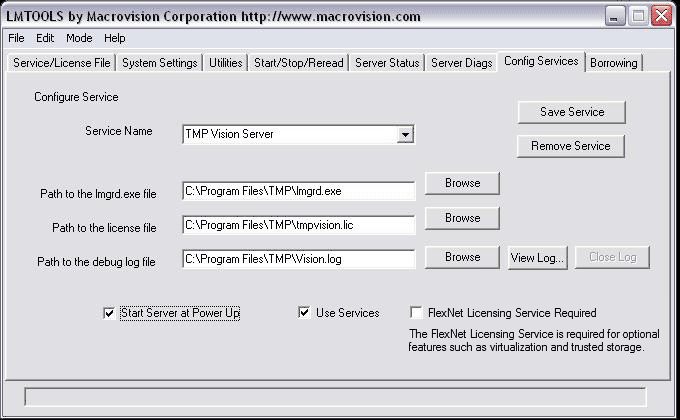Open the Borrowing tab
This screenshot has height=420, width=680.
tap(613, 63)
